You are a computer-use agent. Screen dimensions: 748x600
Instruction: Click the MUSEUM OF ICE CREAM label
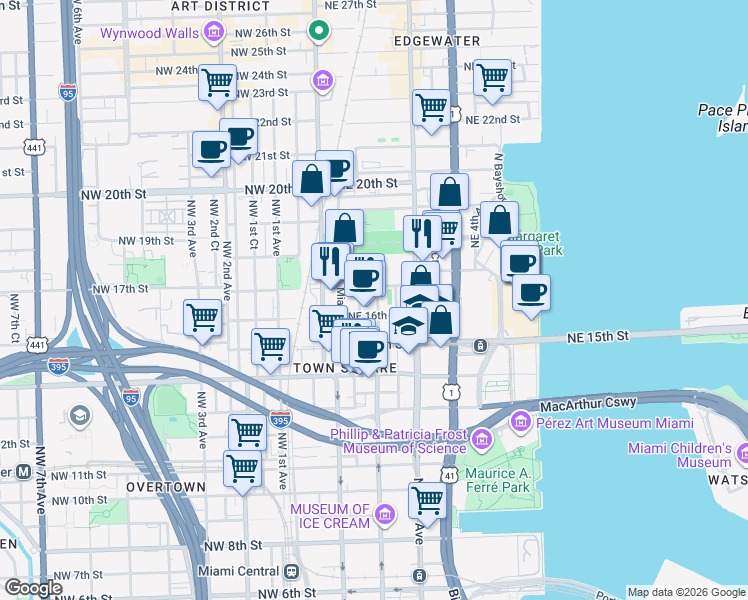click(x=330, y=516)
